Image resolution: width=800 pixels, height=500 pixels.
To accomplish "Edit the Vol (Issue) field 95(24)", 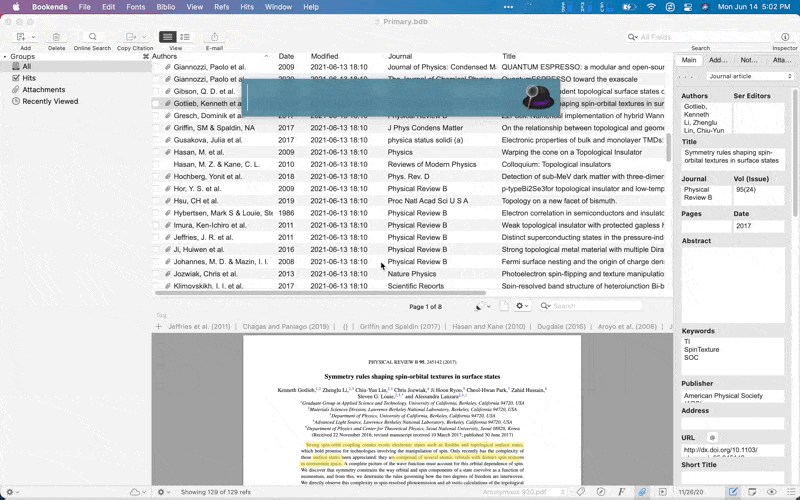I will tap(759, 194).
